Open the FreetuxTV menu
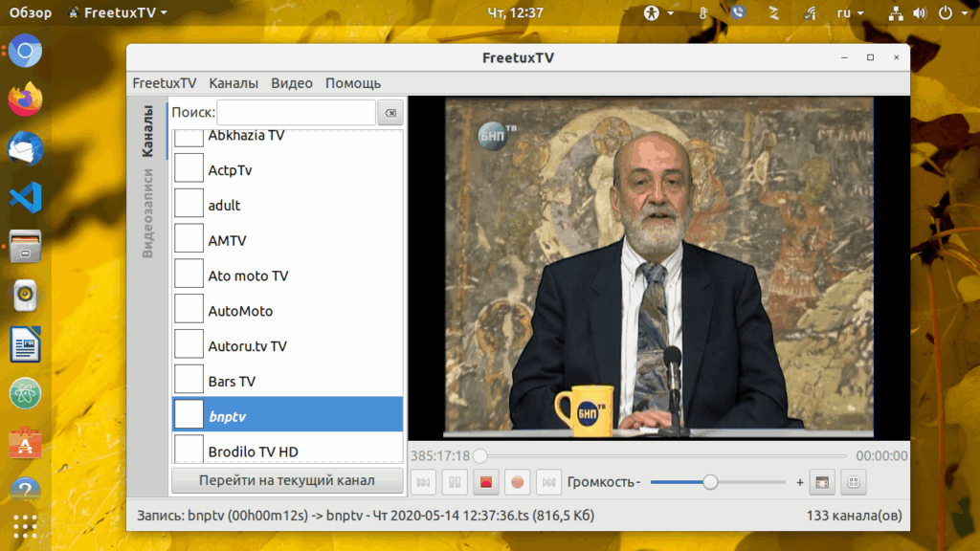The image size is (980, 551). (x=165, y=83)
